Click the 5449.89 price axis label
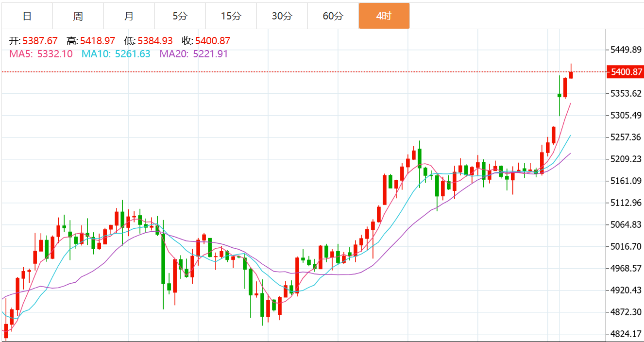Screen dimensions: 644x342 626,50
